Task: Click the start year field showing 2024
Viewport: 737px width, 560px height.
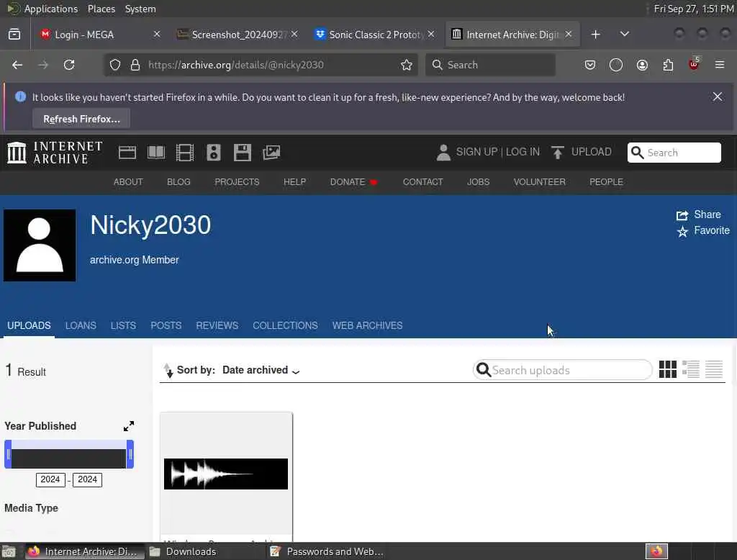Action: [50, 479]
